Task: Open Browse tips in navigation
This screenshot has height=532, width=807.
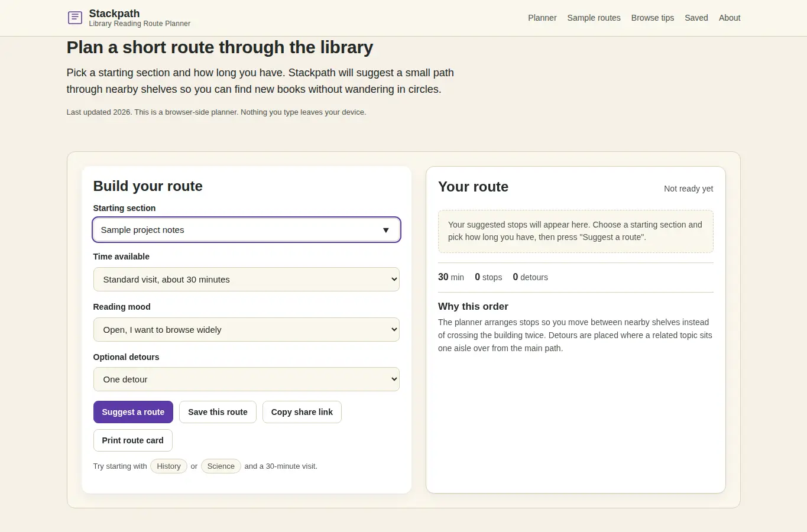Action: click(653, 18)
